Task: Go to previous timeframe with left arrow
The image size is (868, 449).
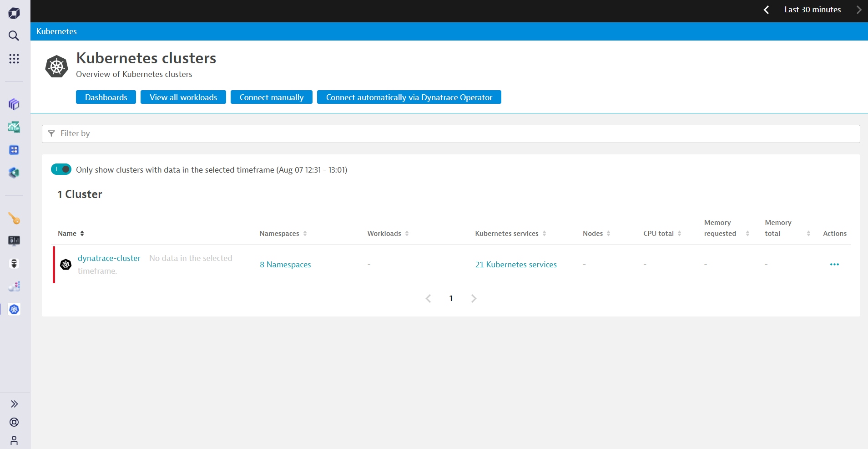Action: pyautogui.click(x=767, y=10)
